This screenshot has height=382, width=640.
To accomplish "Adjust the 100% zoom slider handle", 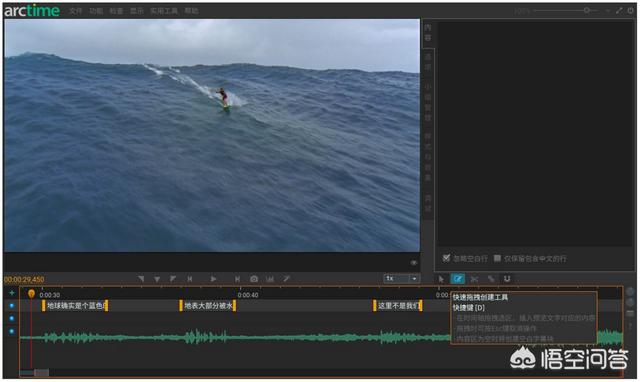I will pyautogui.click(x=586, y=10).
